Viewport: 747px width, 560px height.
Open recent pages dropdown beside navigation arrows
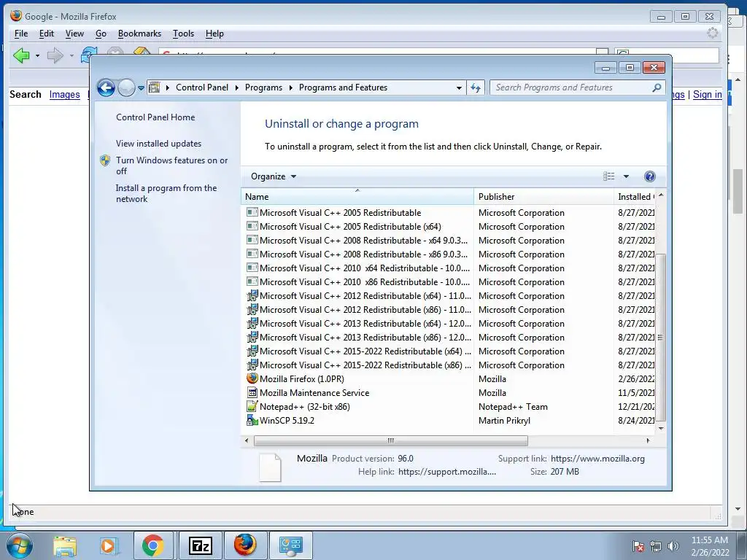pyautogui.click(x=141, y=88)
